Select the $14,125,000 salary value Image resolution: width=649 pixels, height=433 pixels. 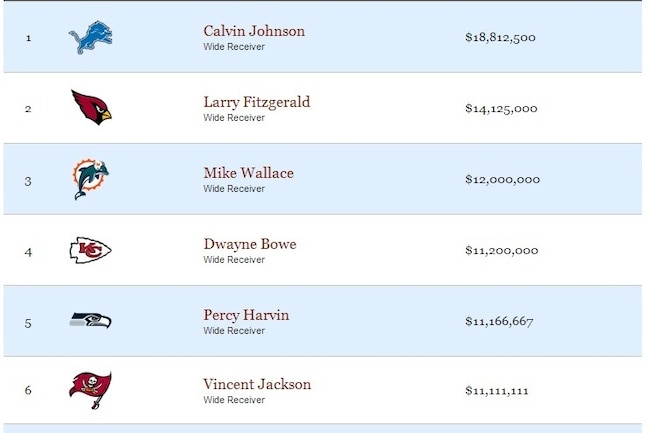pos(501,108)
